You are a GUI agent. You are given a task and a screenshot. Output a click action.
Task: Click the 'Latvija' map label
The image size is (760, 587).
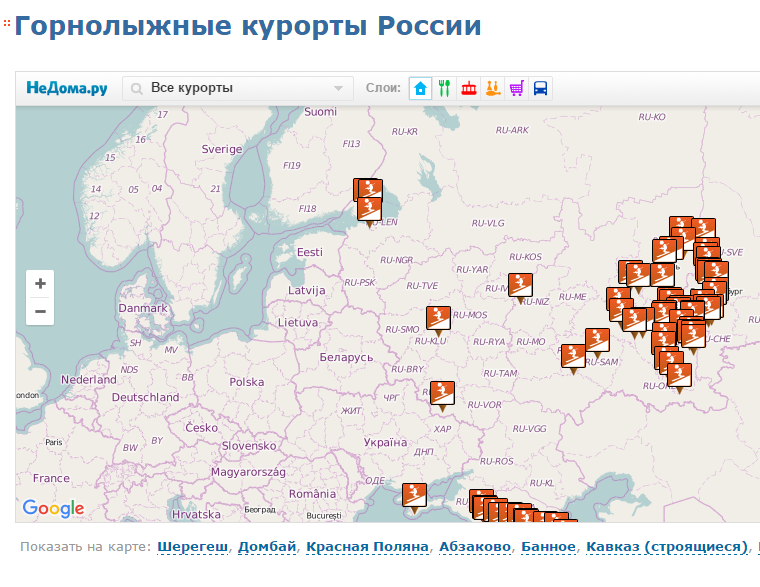[307, 290]
